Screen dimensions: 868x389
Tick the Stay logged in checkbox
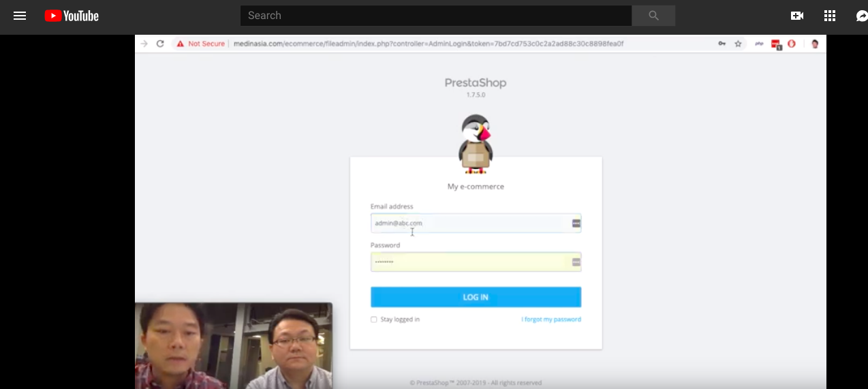[373, 320]
